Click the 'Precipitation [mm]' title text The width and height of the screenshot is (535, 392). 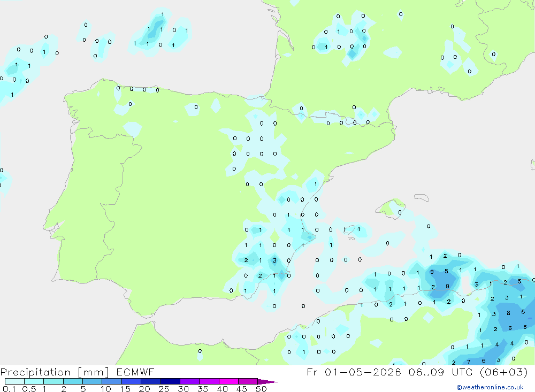click(x=55, y=372)
